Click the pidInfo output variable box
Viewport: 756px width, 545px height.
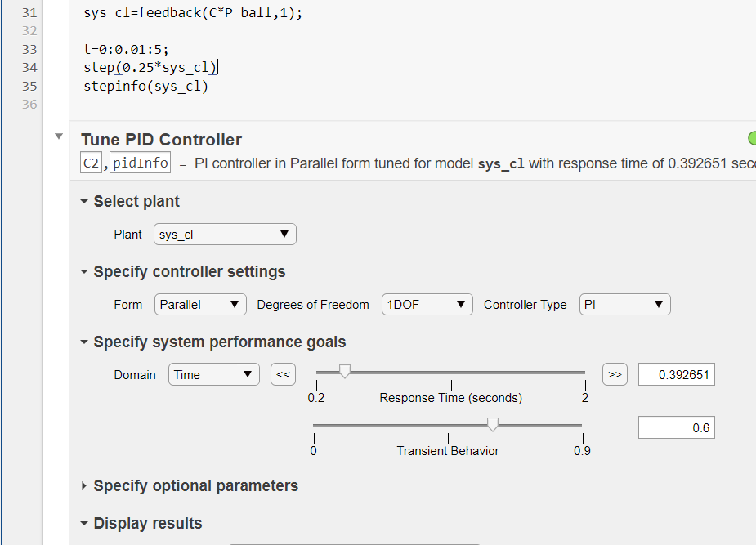[x=140, y=163]
